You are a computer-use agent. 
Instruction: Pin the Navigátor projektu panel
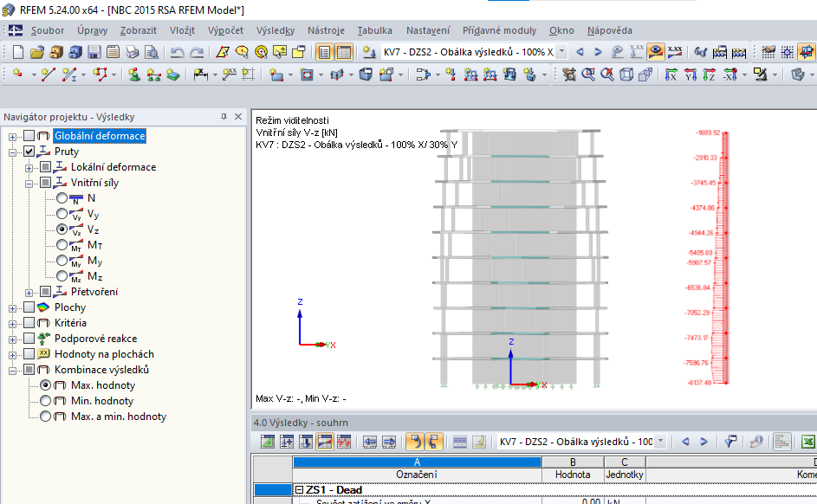[224, 117]
